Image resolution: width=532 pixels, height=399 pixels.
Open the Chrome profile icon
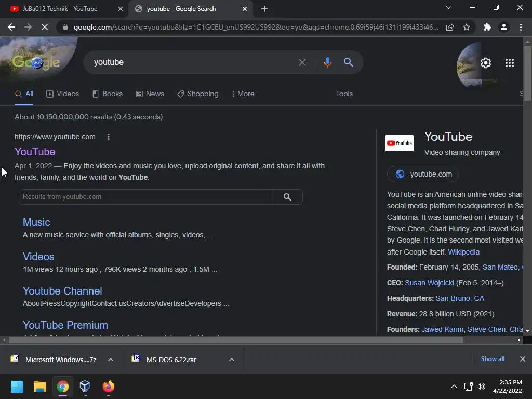tap(504, 27)
